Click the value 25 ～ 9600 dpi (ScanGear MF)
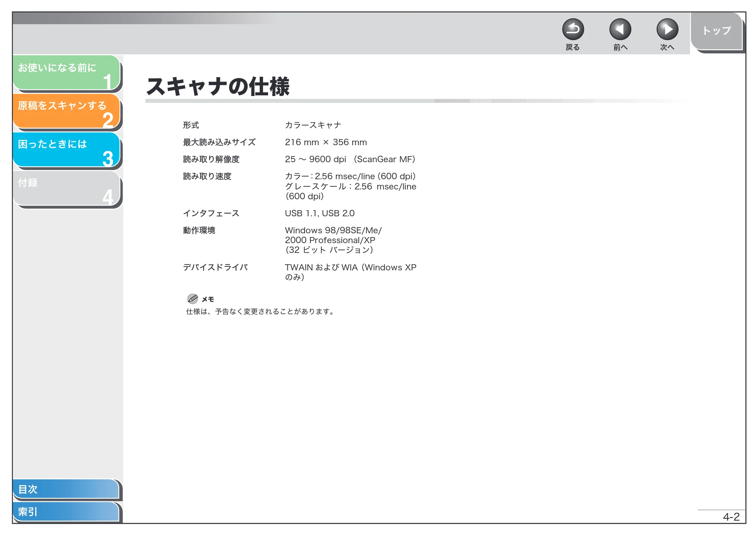 tap(350, 159)
